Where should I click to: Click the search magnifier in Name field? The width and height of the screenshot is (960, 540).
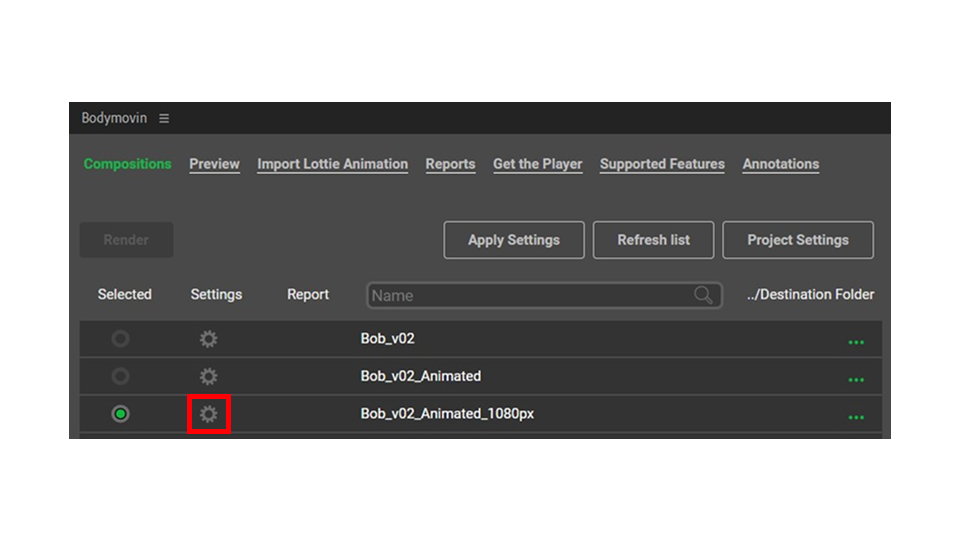703,295
